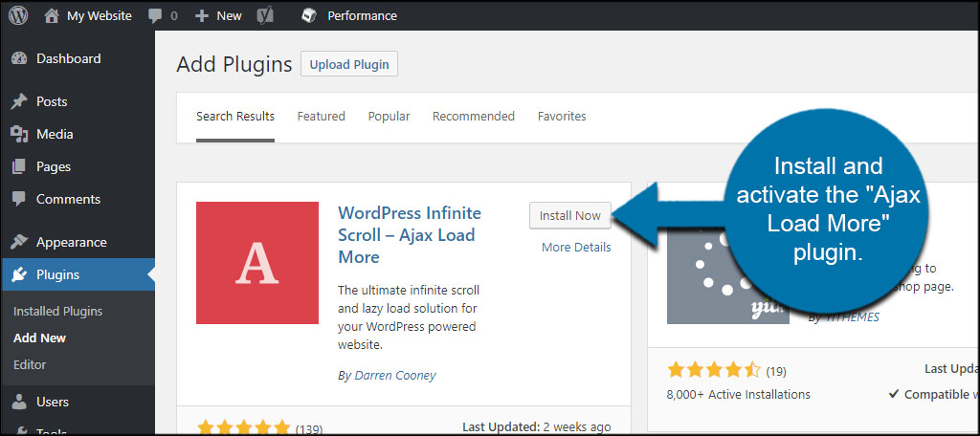980x436 pixels.
Task: Click the Users person icon
Action: coord(19,402)
